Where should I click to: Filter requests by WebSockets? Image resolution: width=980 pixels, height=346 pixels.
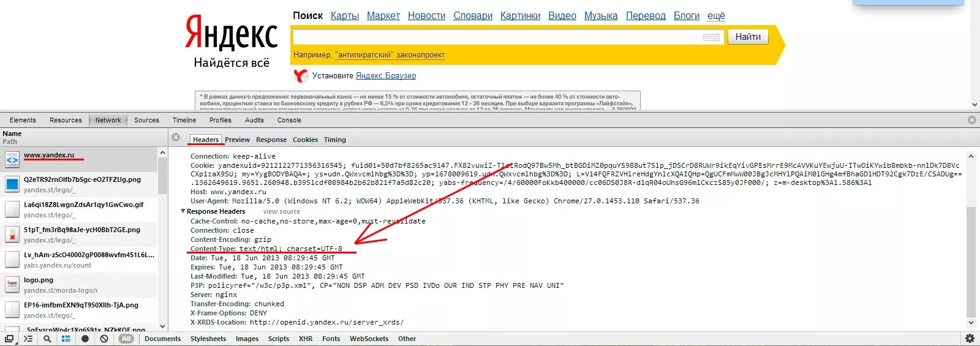(x=369, y=339)
